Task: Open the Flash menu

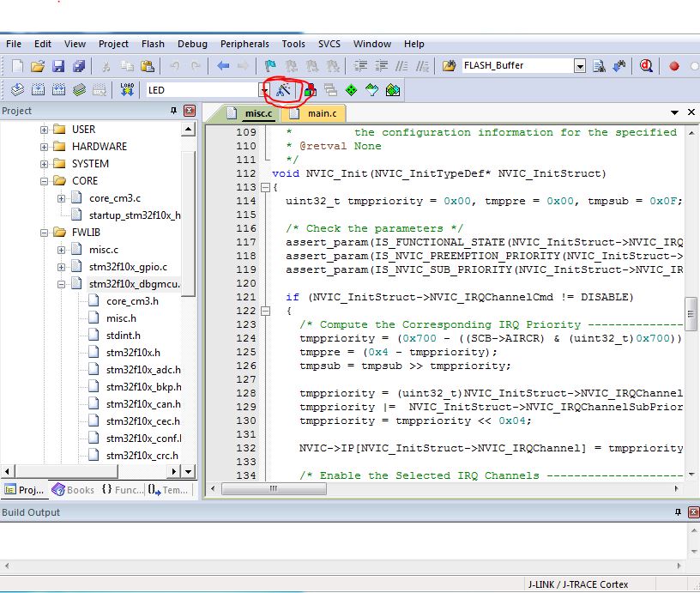Action: point(153,44)
